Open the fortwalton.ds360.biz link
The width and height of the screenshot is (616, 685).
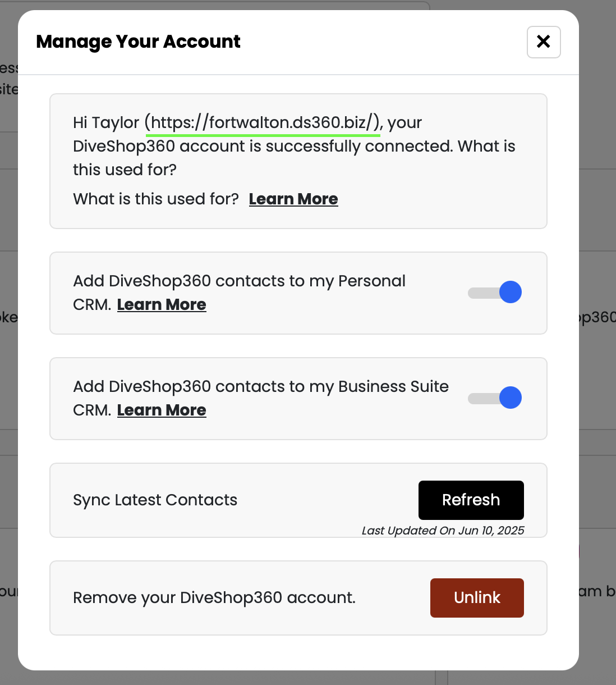[263, 122]
